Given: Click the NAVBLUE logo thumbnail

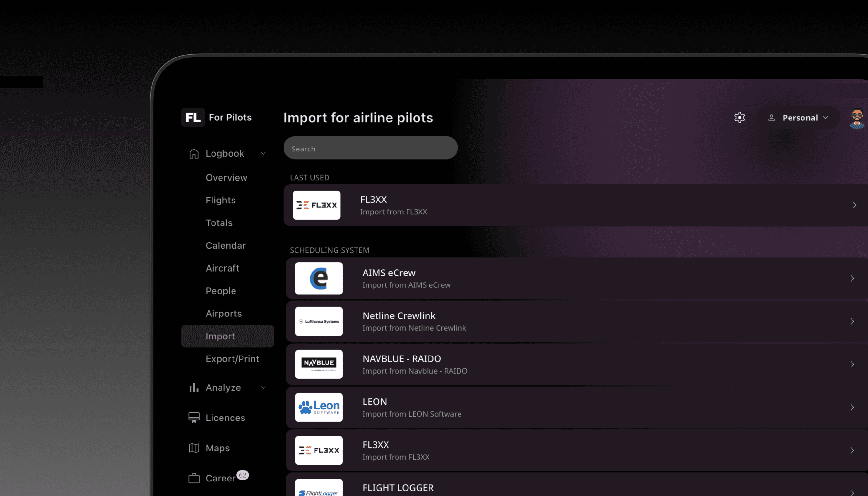Looking at the screenshot, I should click(319, 364).
